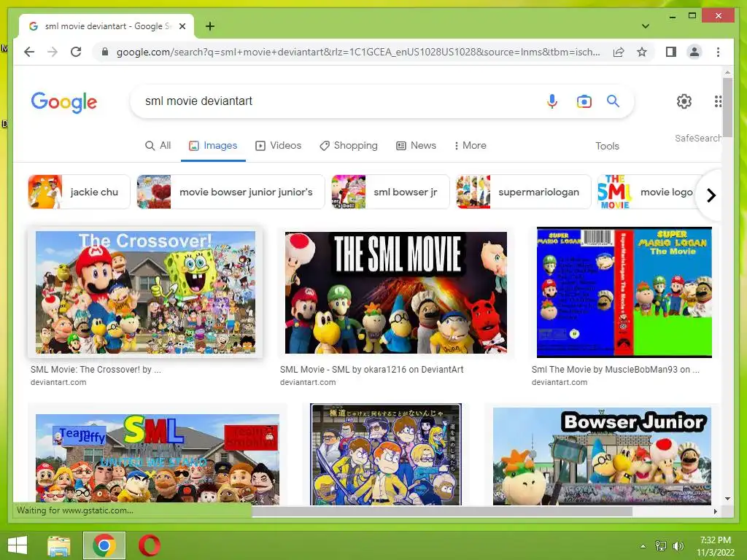Open Chrome's three-dot menu
Viewport: 747px width, 560px height.
[x=718, y=52]
